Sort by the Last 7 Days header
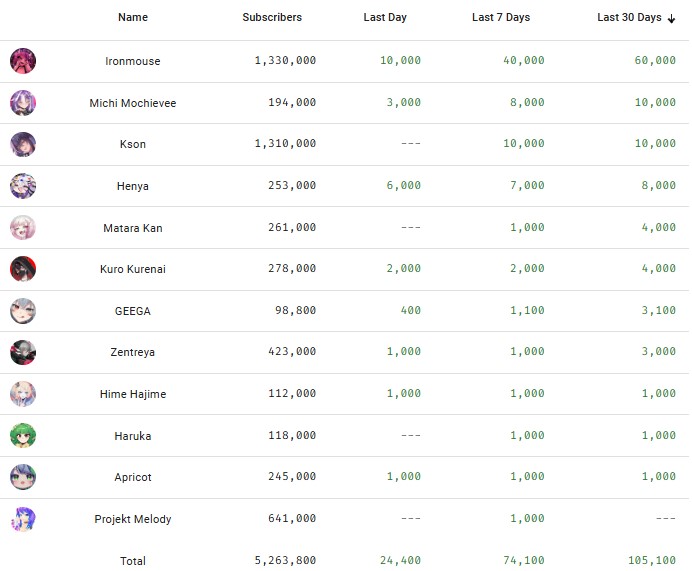692x571 pixels. [x=501, y=17]
